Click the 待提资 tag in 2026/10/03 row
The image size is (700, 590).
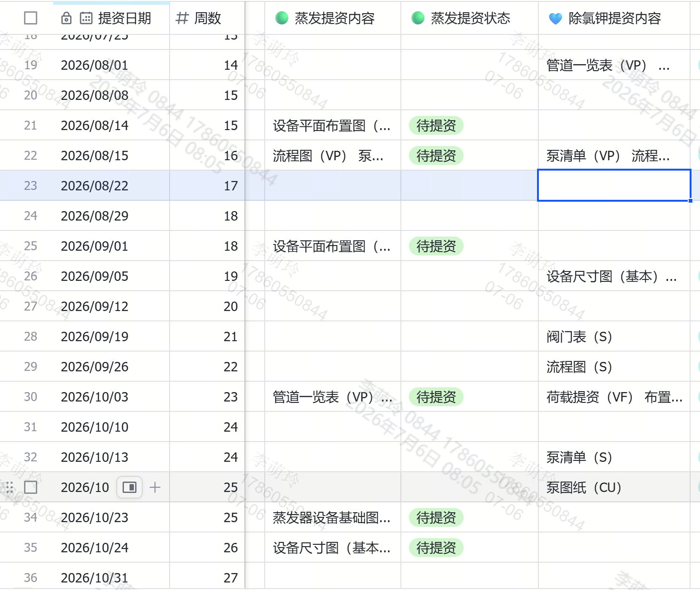(x=436, y=397)
